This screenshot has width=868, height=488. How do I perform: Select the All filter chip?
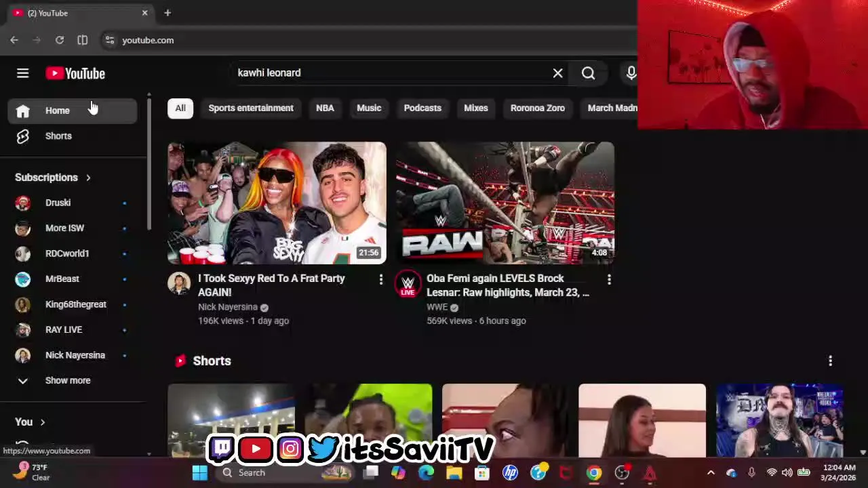coord(180,108)
